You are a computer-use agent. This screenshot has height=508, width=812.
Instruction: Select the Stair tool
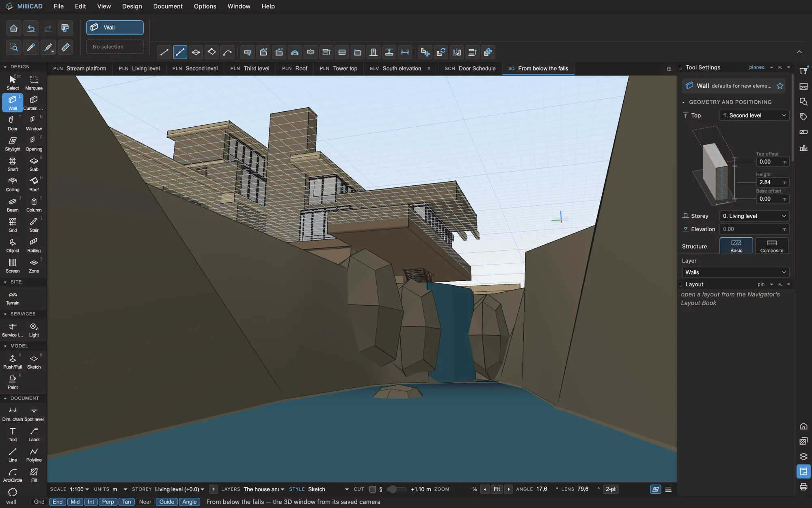34,225
